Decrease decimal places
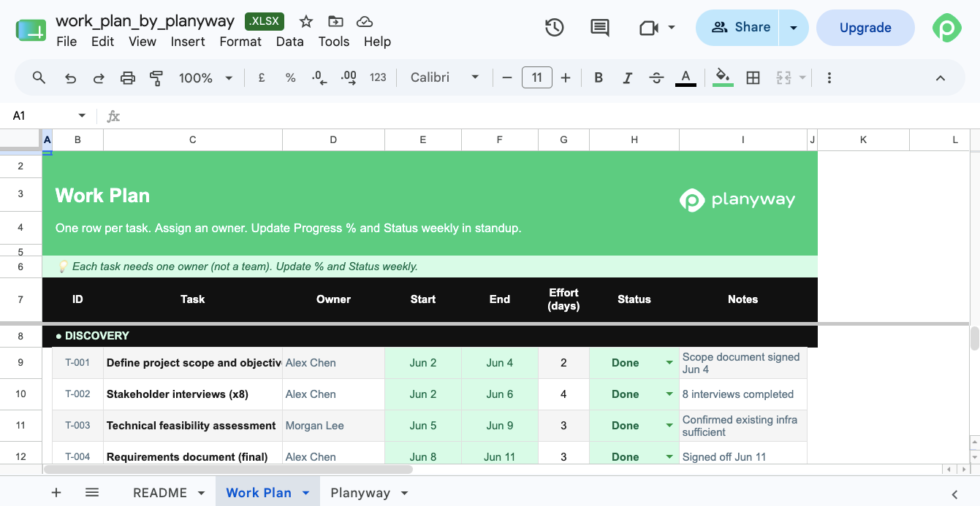This screenshot has height=506, width=980. click(x=319, y=77)
